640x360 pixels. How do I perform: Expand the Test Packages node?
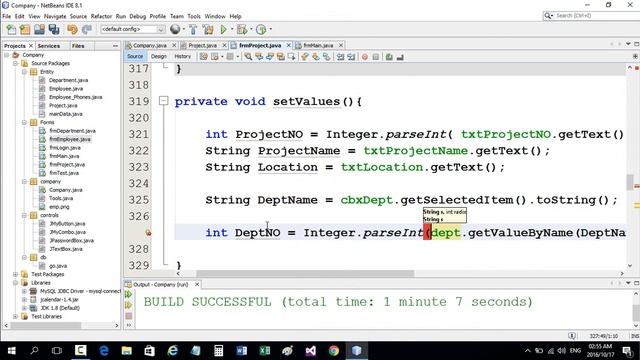[15, 274]
